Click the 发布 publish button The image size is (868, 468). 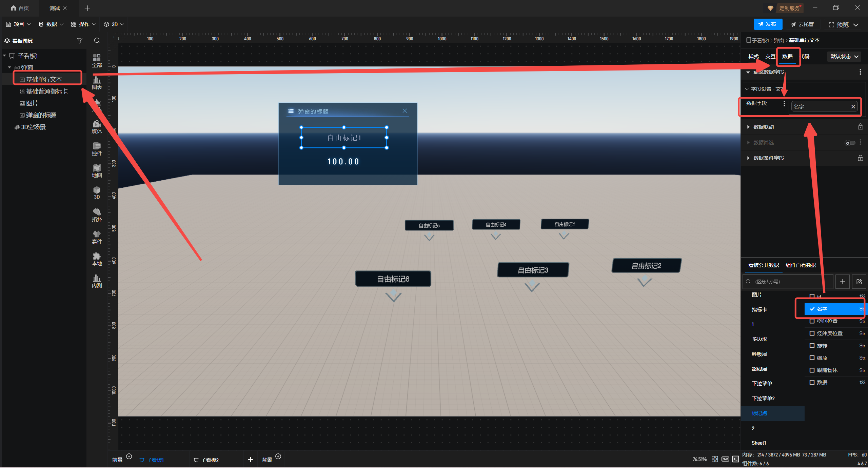(768, 24)
